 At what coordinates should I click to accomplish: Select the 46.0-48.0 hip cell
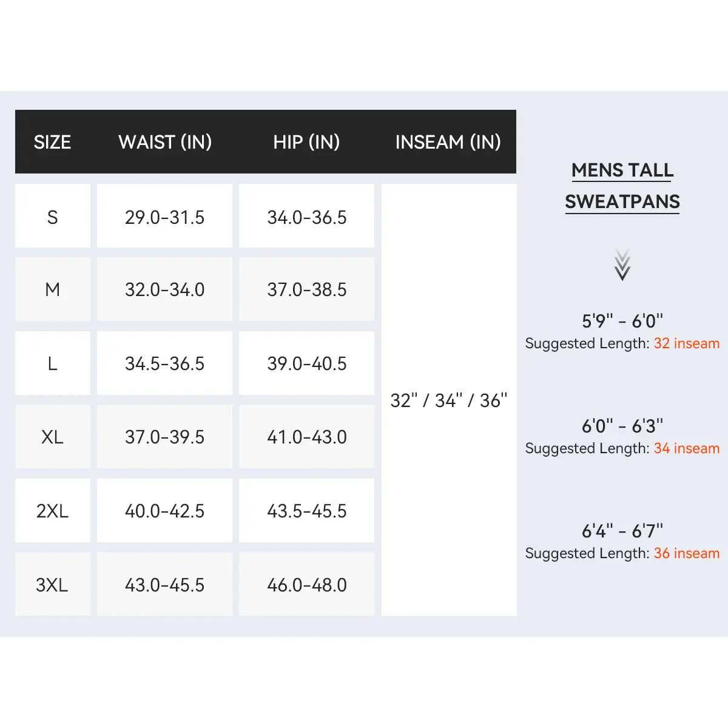pos(306,584)
